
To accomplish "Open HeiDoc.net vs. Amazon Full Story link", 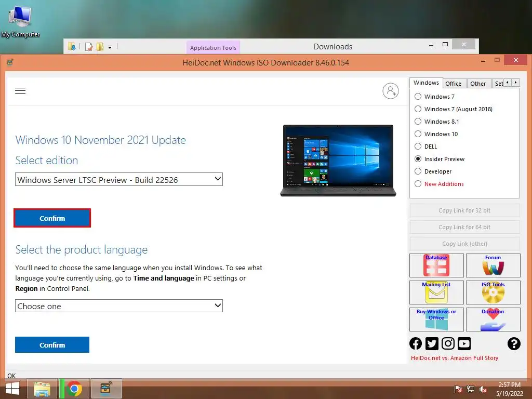I will click(x=454, y=358).
